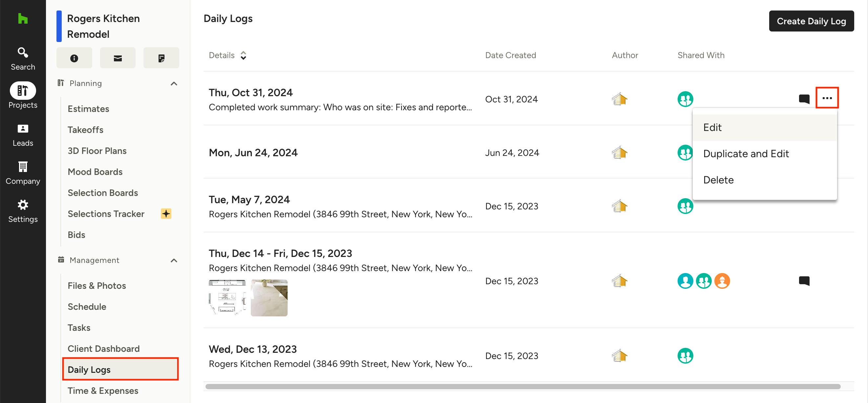Open the project messages envelope icon
The height and width of the screenshot is (403, 868).
click(118, 58)
